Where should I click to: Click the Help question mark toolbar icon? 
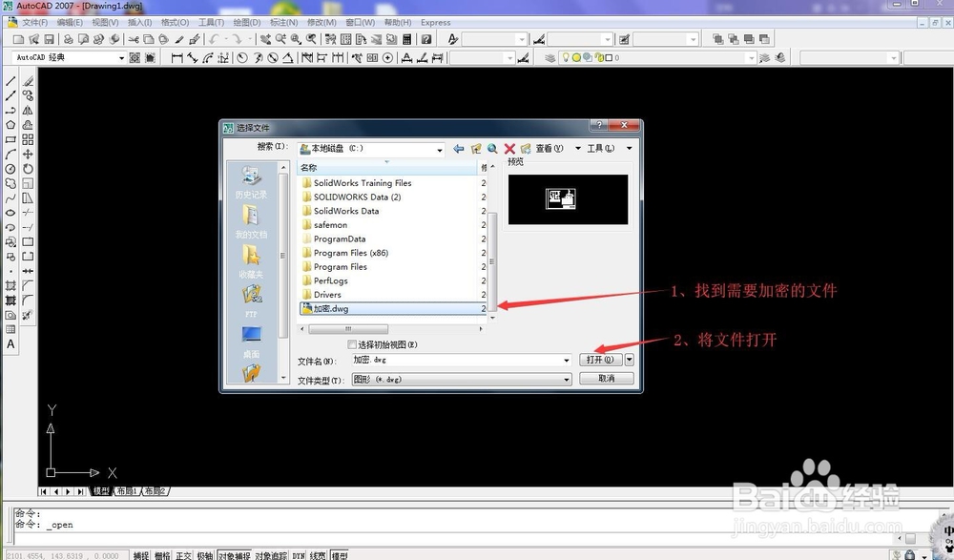click(426, 39)
